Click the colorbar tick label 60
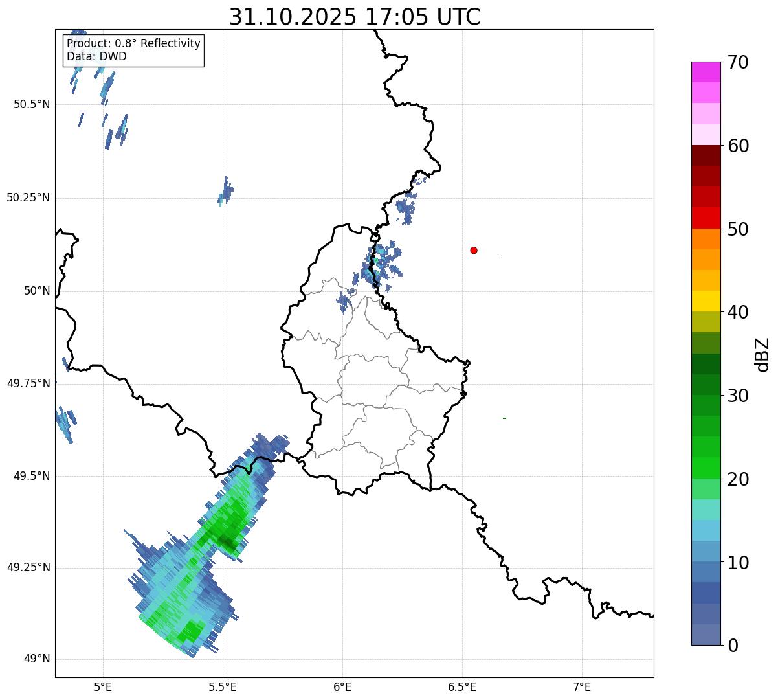This screenshot has width=778, height=700. point(739,146)
